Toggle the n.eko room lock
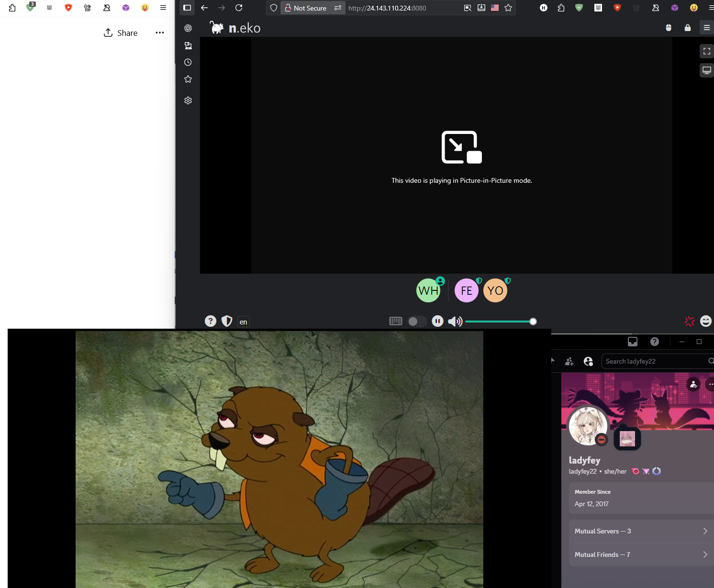 tap(688, 28)
